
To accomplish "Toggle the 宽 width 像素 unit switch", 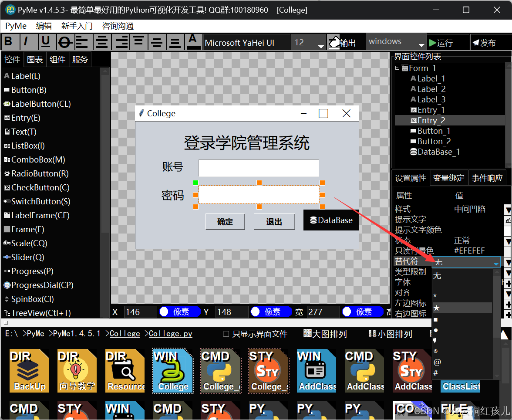I will (363, 312).
